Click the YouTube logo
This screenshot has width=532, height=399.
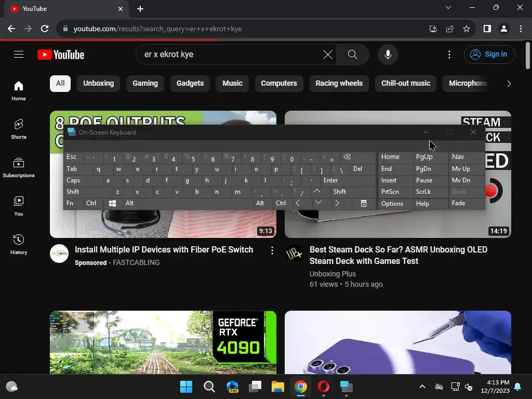pyautogui.click(x=61, y=55)
